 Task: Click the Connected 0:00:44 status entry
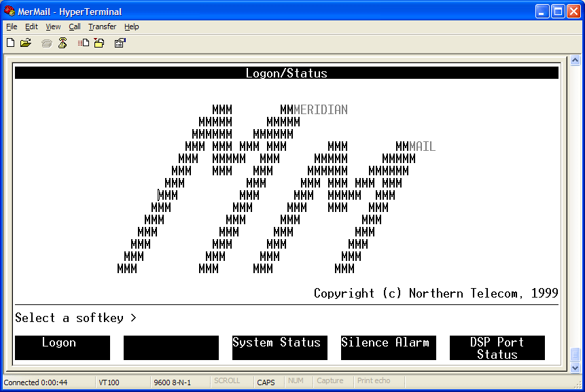point(35,382)
